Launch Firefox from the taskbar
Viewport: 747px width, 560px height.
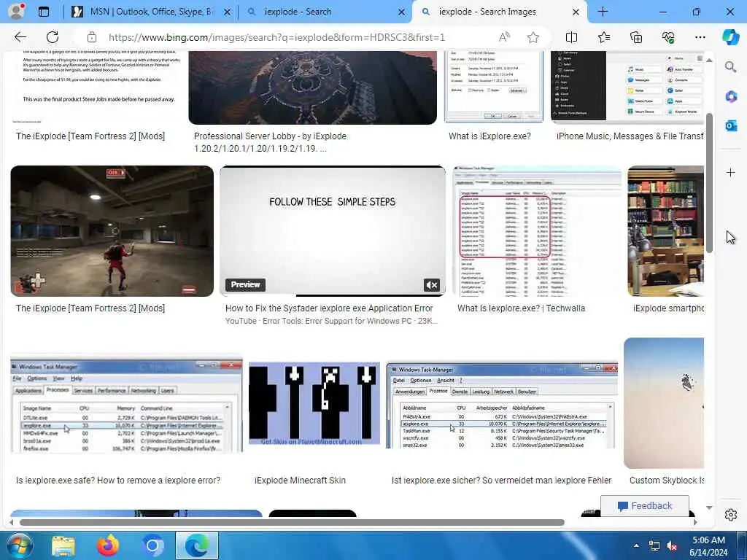coord(108,545)
